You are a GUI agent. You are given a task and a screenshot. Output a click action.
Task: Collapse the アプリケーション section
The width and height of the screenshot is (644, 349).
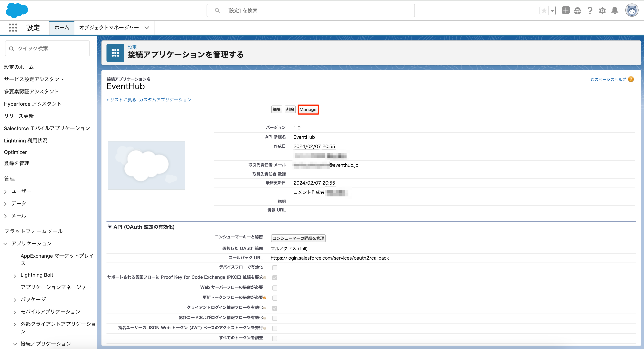(x=5, y=244)
